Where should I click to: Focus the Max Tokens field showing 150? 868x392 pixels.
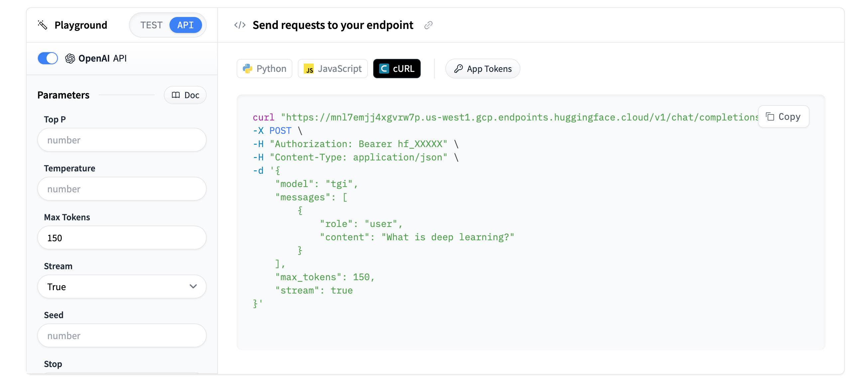pyautogui.click(x=122, y=238)
